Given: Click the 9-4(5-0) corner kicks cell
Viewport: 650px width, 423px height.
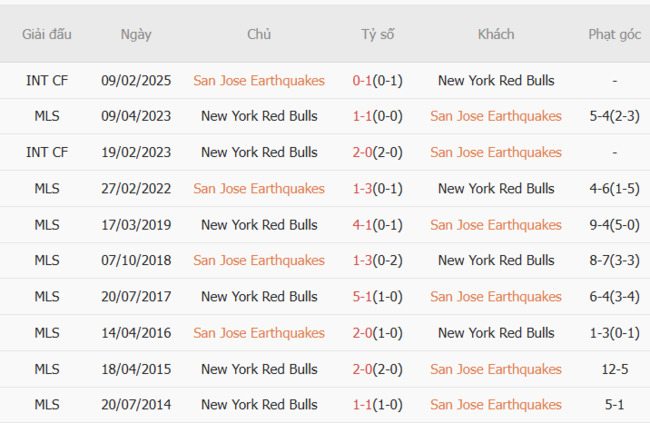Looking at the screenshot, I should [614, 224].
